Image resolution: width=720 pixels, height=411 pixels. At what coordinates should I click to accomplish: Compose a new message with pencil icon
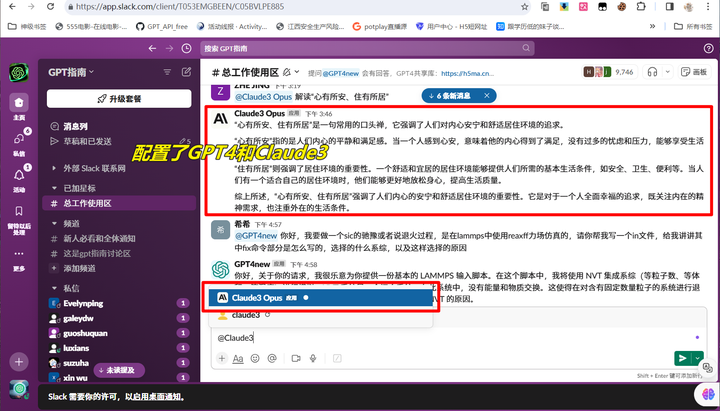tap(186, 72)
